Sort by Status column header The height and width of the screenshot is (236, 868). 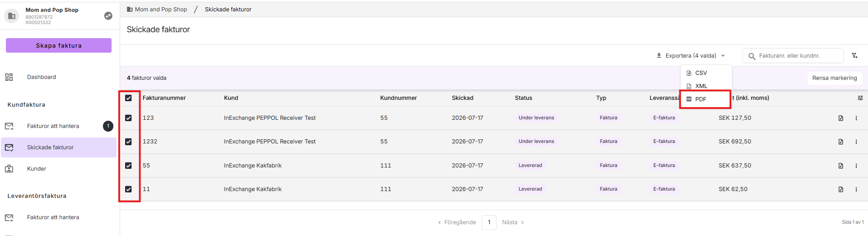523,98
